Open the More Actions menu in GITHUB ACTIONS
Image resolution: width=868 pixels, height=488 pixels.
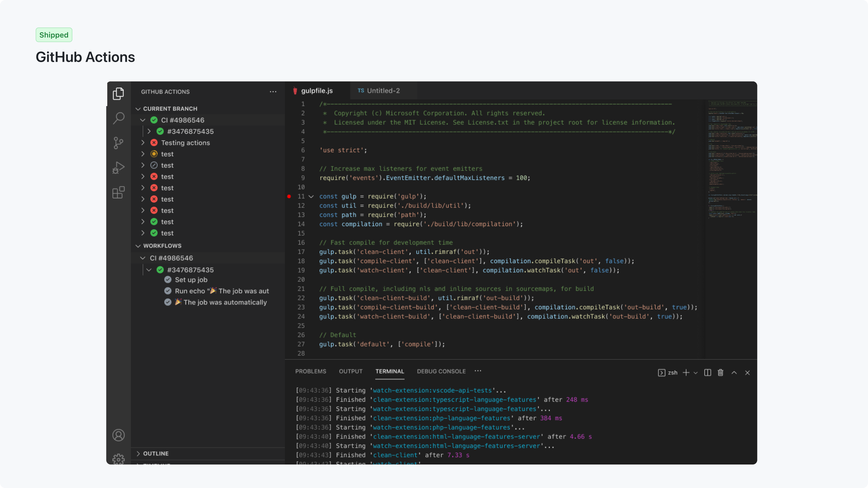click(x=273, y=92)
